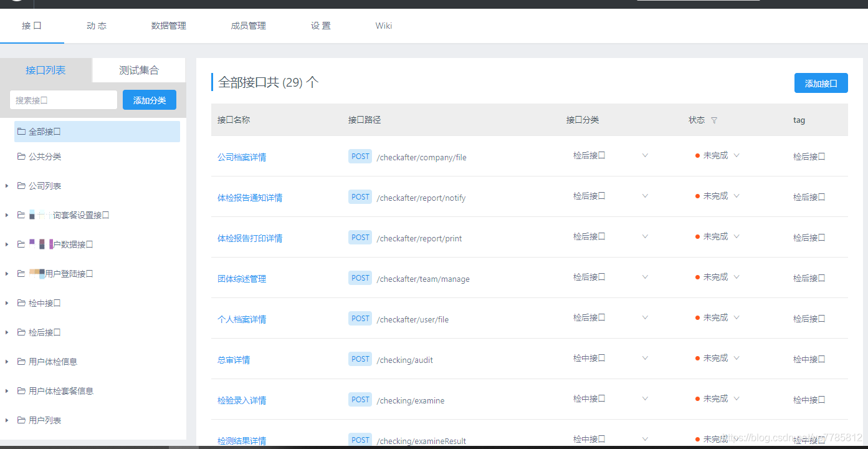Open the 总审详情 interface link
This screenshot has width=868, height=449.
tap(234, 360)
